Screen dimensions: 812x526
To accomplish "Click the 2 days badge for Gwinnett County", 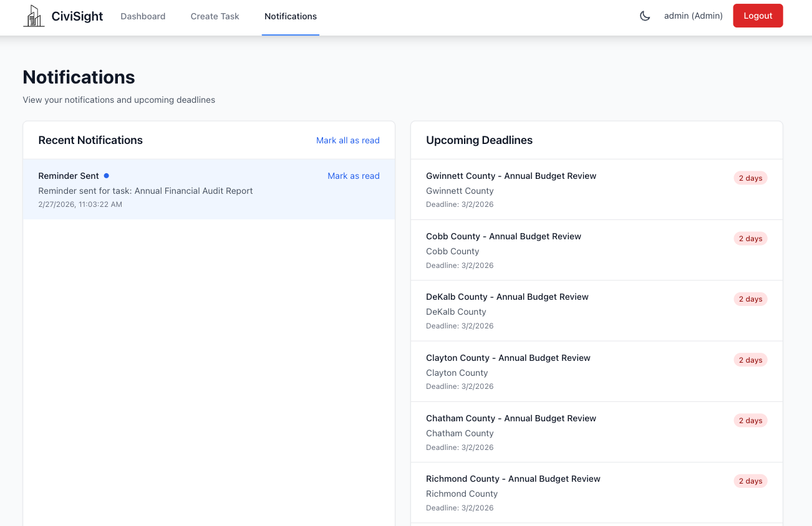I will 750,178.
